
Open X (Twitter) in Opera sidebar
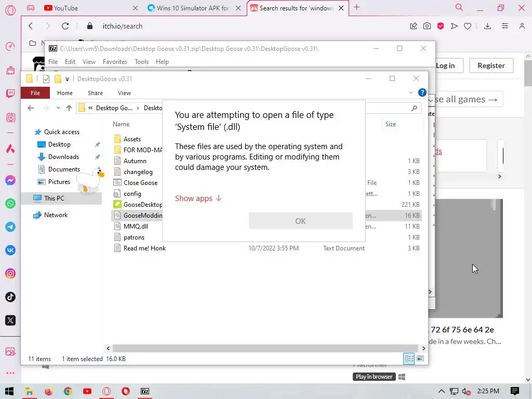pyautogui.click(x=10, y=321)
